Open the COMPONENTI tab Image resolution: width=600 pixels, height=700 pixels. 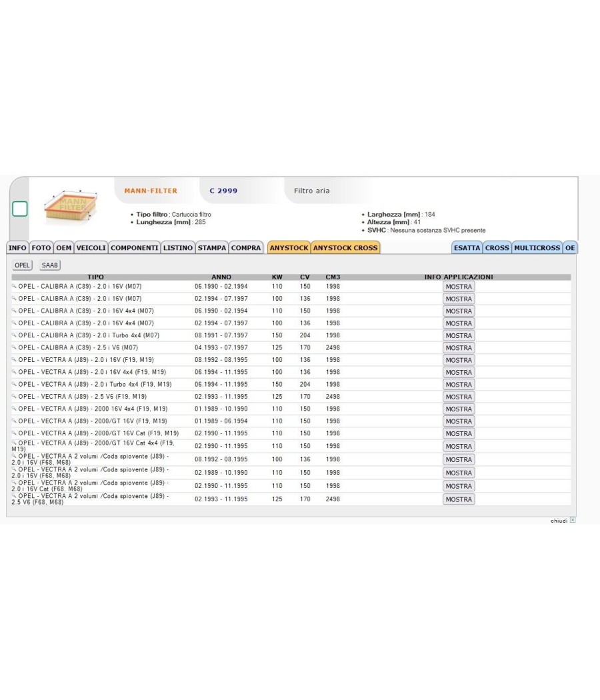coord(135,248)
